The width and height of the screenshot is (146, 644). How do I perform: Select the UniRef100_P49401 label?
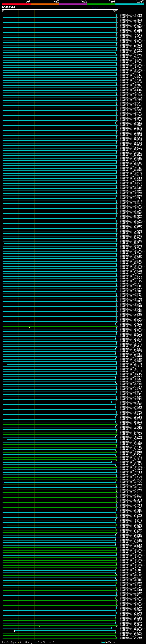tap(131, 55)
